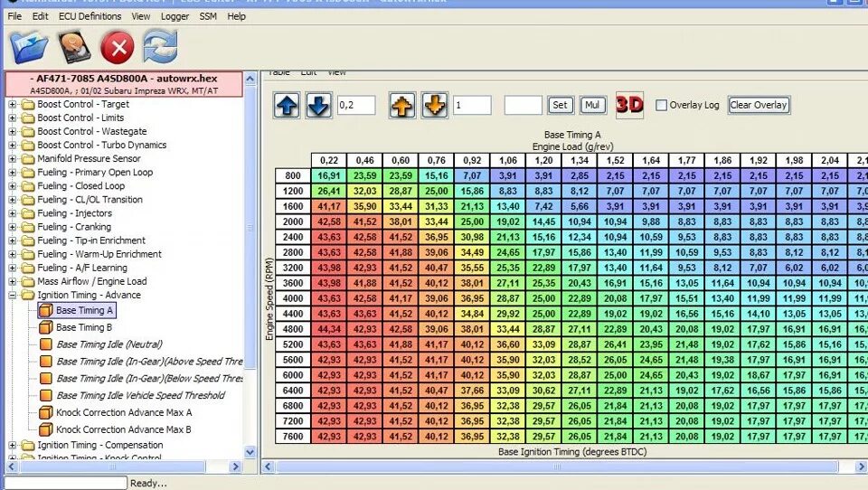Click the coarse increment value field 1

[472, 105]
